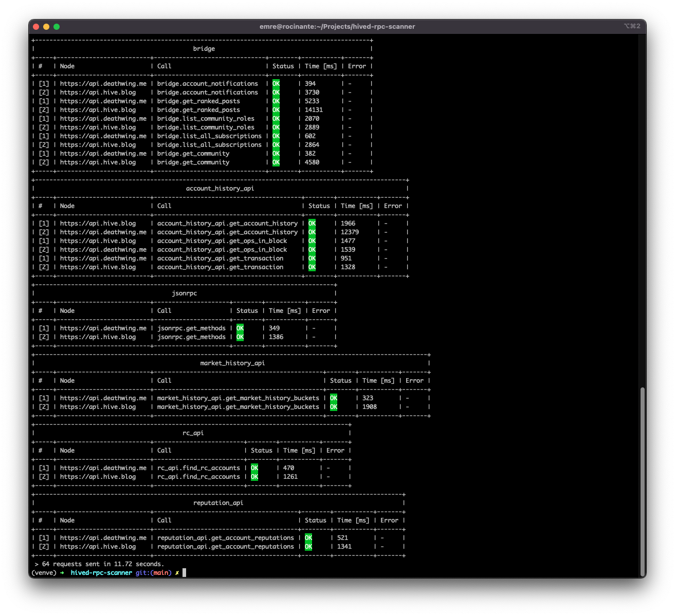This screenshot has width=675, height=616.
Task: Click the terminal scrollbar thumb
Action: coord(642,482)
